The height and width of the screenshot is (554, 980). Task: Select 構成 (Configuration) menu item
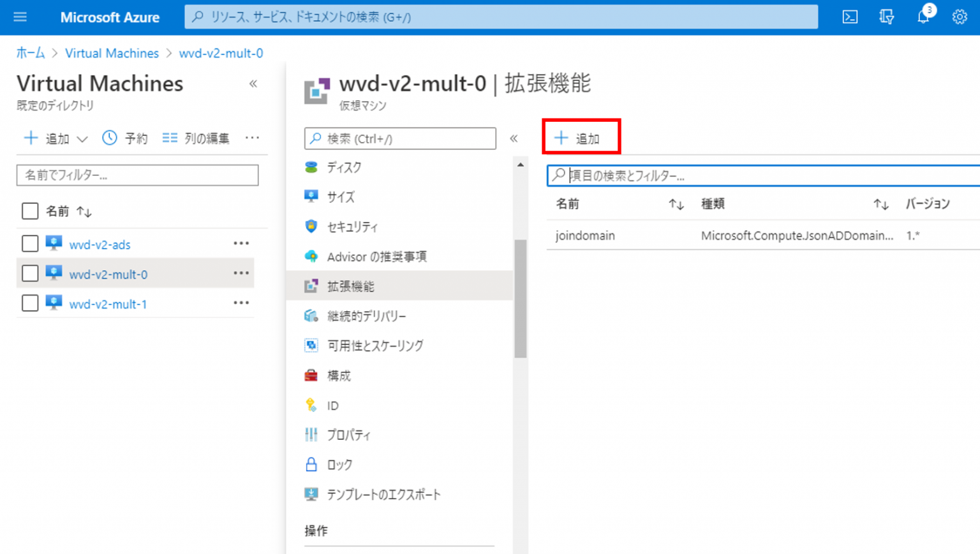click(x=338, y=375)
